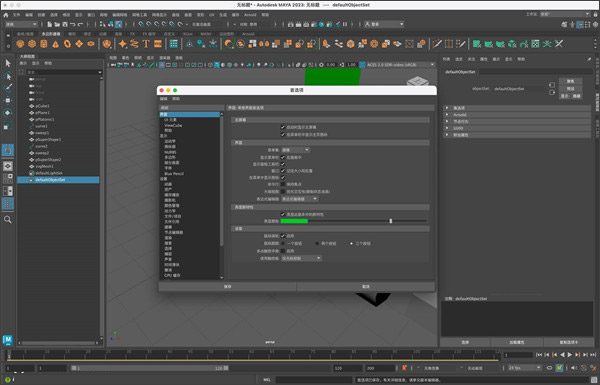Open the menu set dropdown in Preferences

pyautogui.click(x=295, y=150)
